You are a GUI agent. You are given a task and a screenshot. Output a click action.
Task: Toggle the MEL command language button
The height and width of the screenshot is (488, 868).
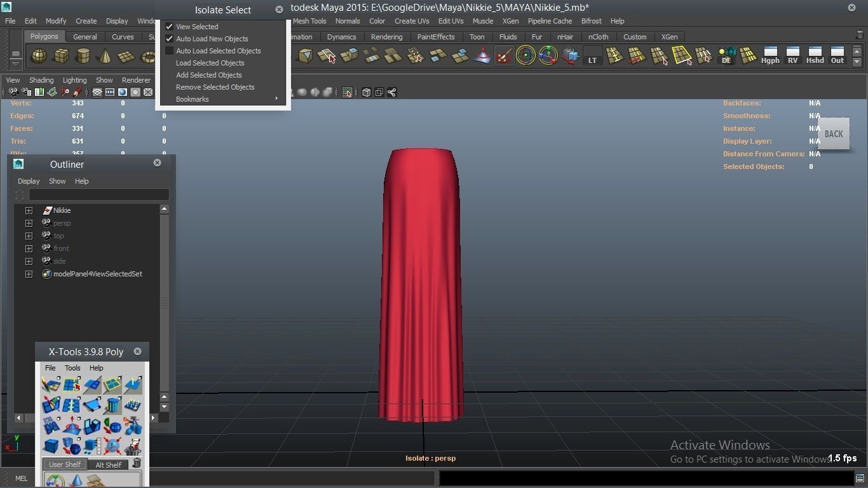(21, 478)
